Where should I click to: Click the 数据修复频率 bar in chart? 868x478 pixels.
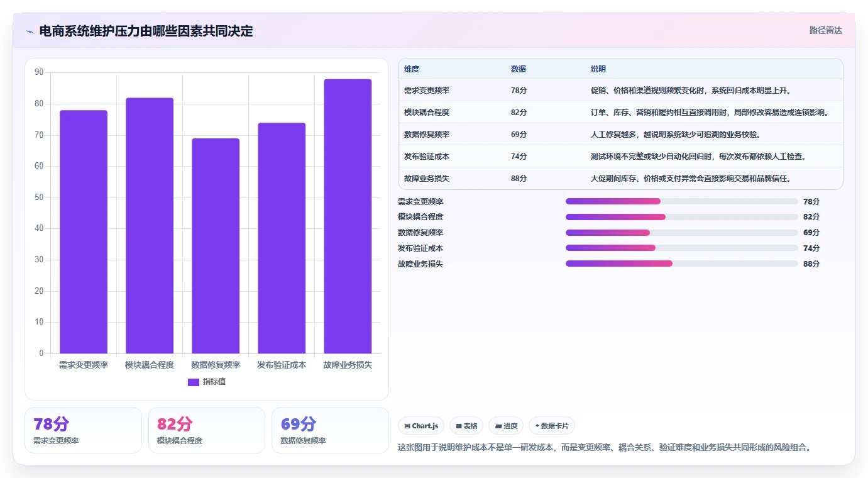(216, 246)
